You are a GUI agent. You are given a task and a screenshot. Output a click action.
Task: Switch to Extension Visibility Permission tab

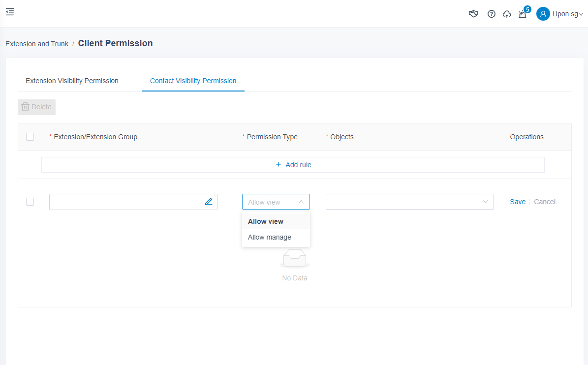click(72, 81)
